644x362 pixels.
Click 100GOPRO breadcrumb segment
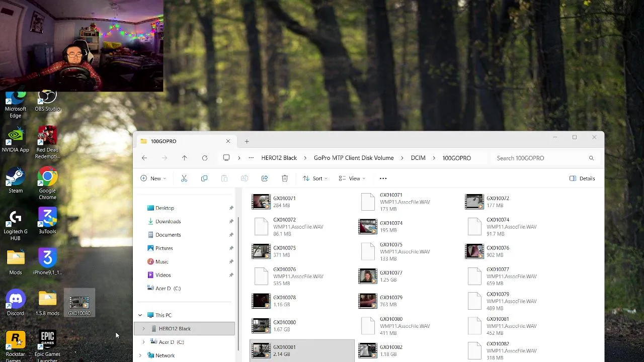click(x=456, y=158)
